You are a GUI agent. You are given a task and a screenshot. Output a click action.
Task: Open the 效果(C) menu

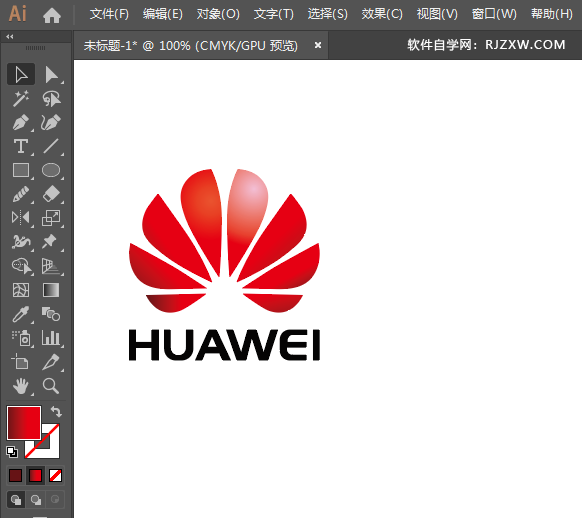click(382, 14)
